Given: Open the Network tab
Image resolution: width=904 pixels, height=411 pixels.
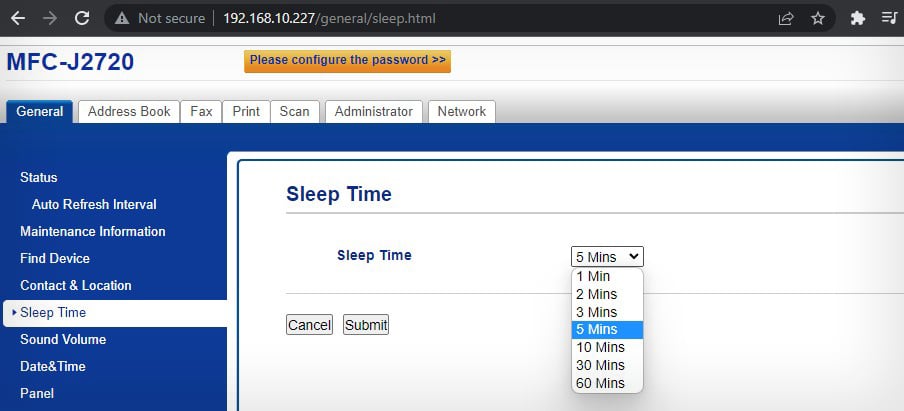Looking at the screenshot, I should [461, 112].
